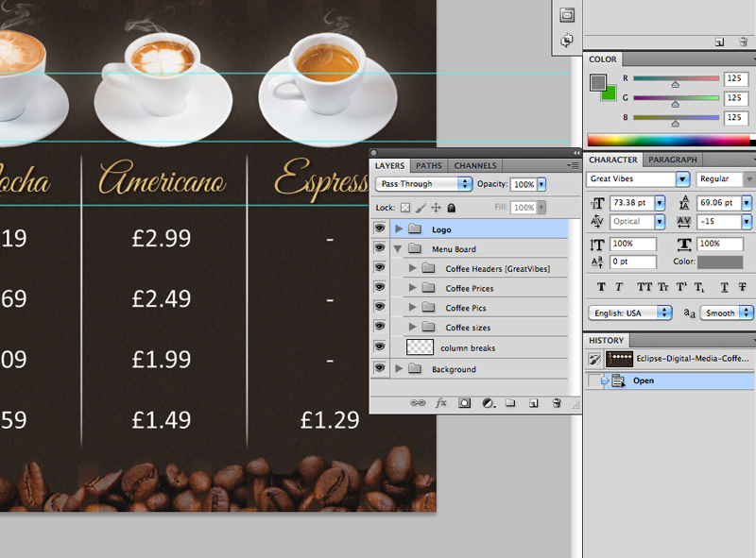Hide the Coffee Headers [GreatVibes] group

coord(380,267)
